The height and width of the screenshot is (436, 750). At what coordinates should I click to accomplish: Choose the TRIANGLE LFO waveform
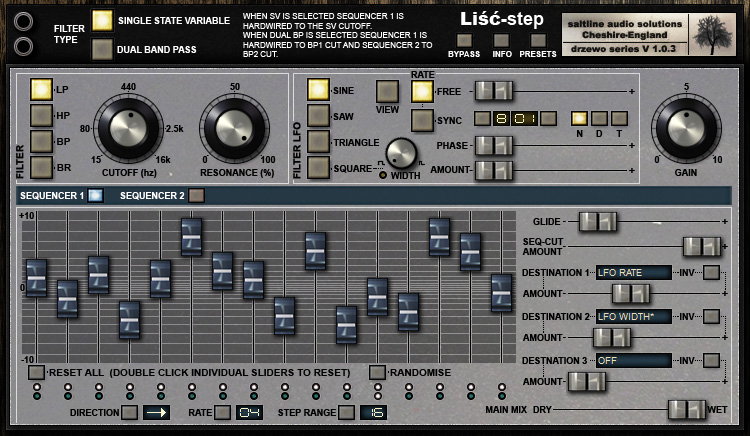click(x=319, y=142)
